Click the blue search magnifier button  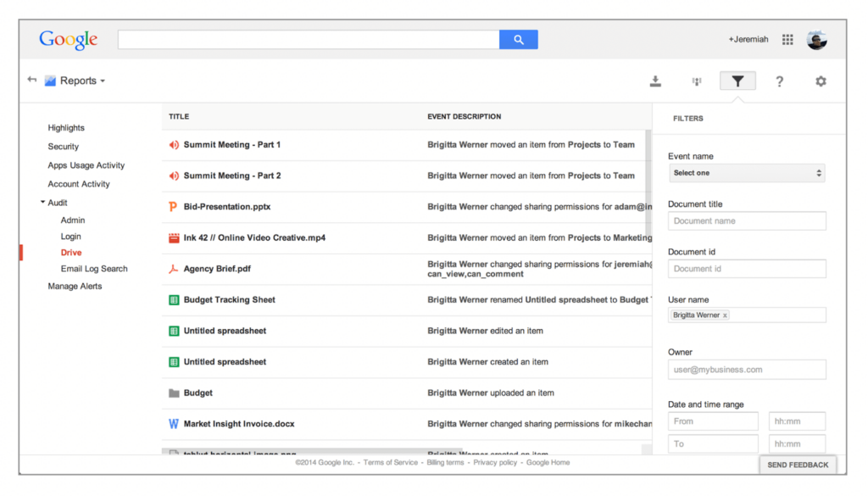[518, 40]
